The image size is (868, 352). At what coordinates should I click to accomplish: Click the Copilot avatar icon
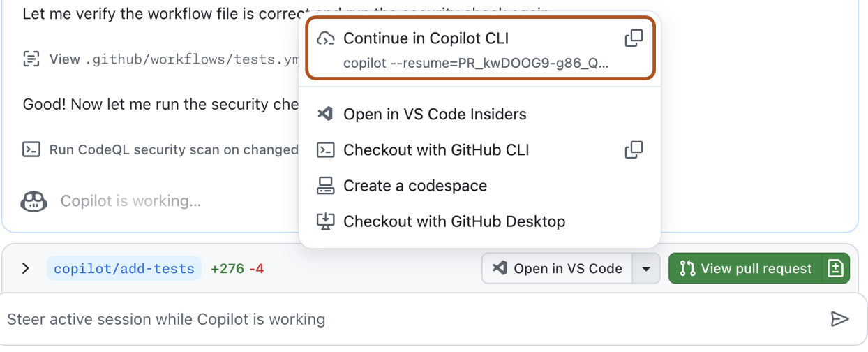point(34,201)
